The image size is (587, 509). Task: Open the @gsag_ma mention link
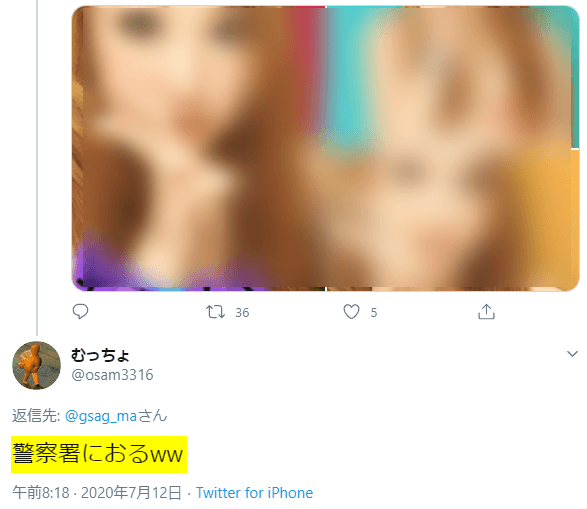tap(101, 416)
